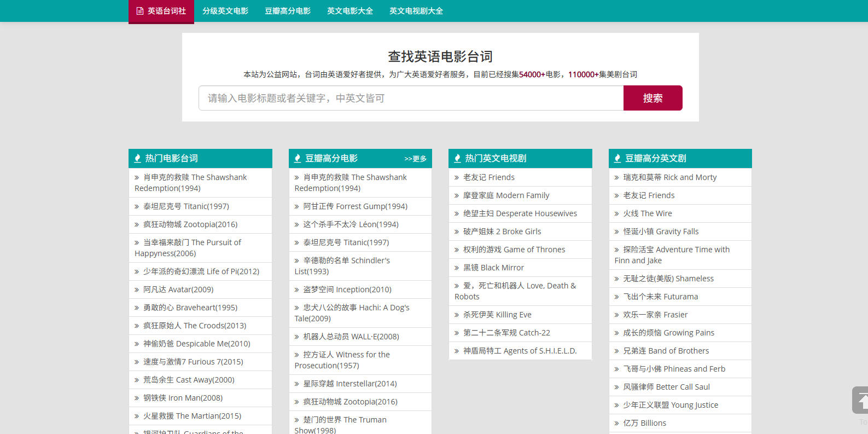Open 盗梦空间 Inception(2010)
The width and height of the screenshot is (868, 434).
(347, 290)
